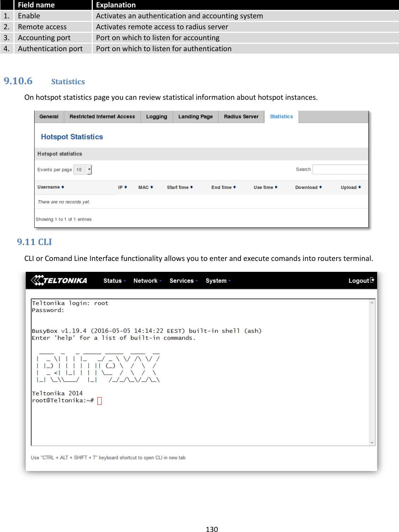Sort by Use time column
The height and width of the screenshot is (532, 399).
coord(266,187)
